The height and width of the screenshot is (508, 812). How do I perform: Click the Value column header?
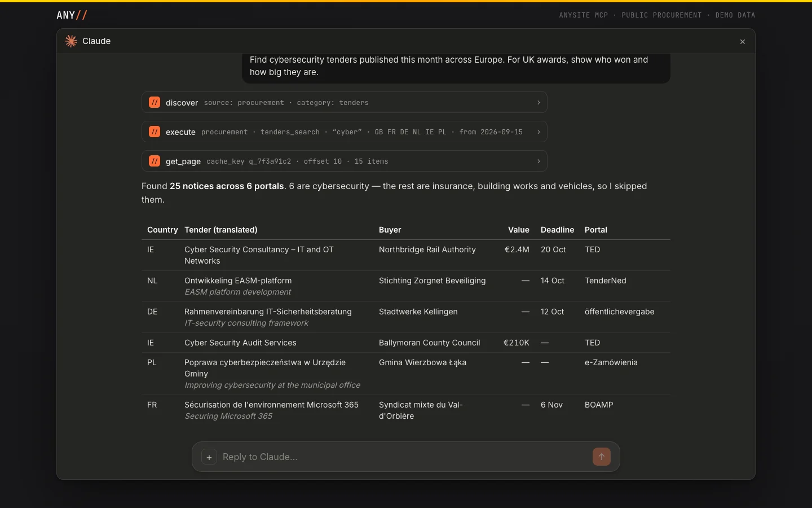[519, 230]
